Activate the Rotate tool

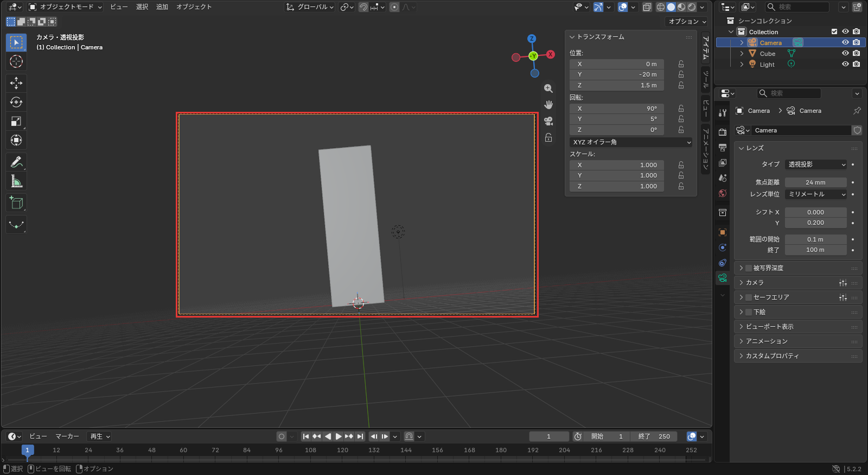(16, 102)
